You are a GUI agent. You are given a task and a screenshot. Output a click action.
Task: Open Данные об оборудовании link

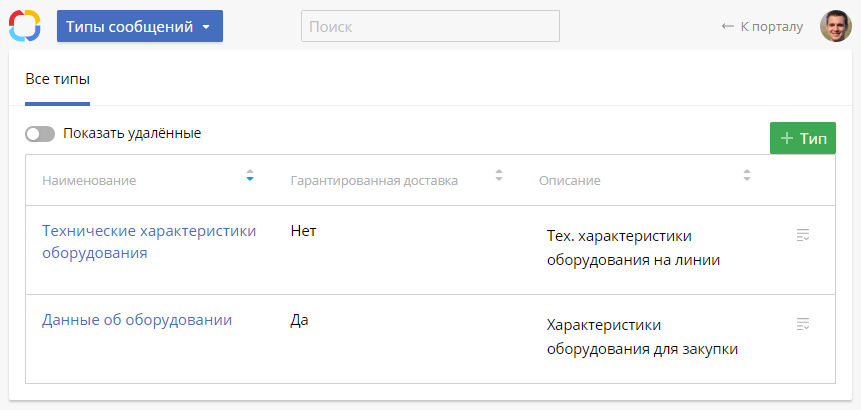(x=137, y=320)
